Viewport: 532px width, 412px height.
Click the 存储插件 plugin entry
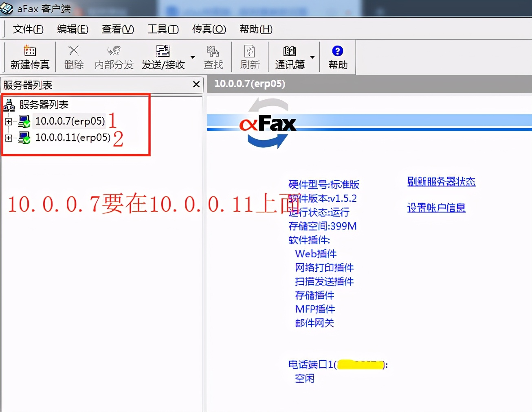click(x=314, y=295)
